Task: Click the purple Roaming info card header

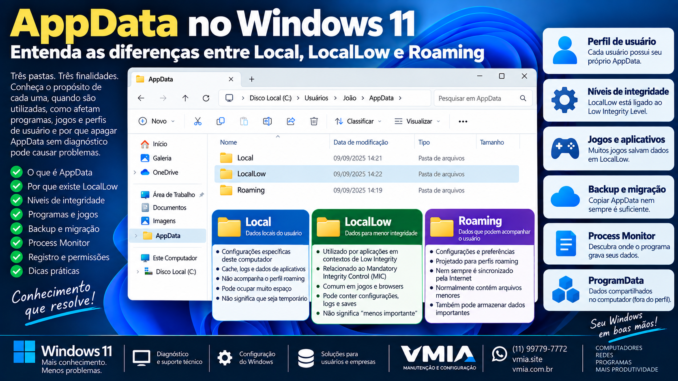Action: coord(480,227)
